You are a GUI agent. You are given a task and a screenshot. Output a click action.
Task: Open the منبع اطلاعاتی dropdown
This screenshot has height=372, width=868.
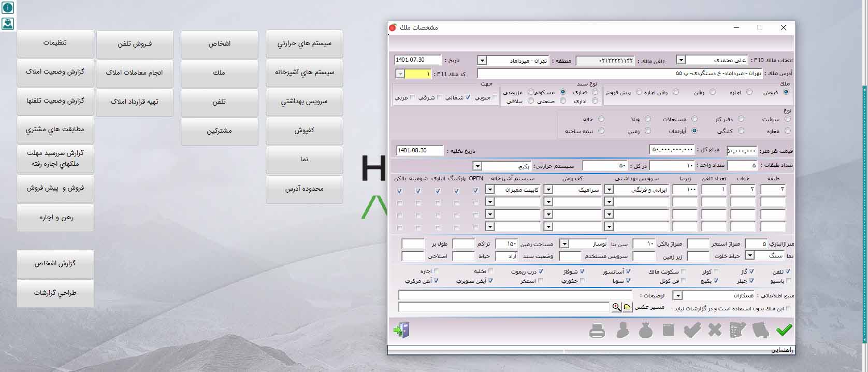(x=677, y=296)
